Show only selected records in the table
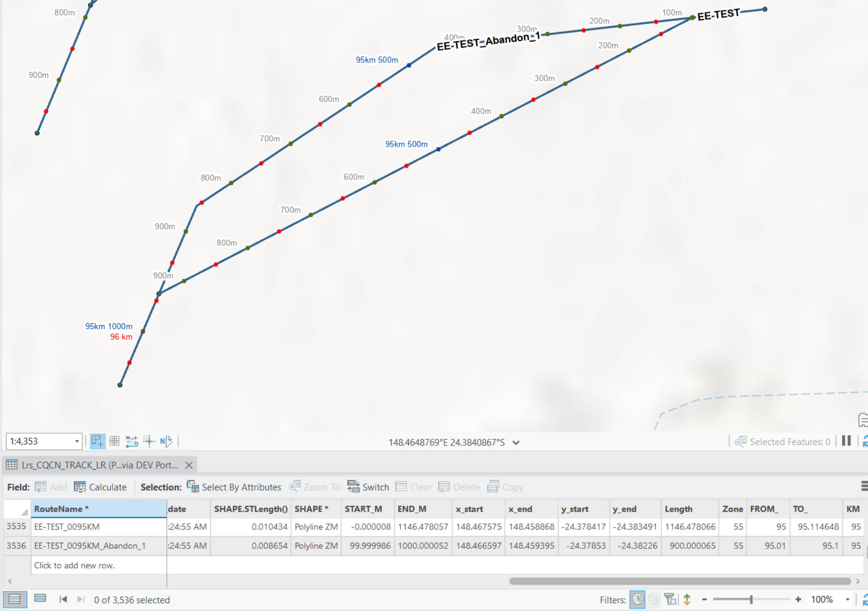The width and height of the screenshot is (868, 611). [x=40, y=599]
